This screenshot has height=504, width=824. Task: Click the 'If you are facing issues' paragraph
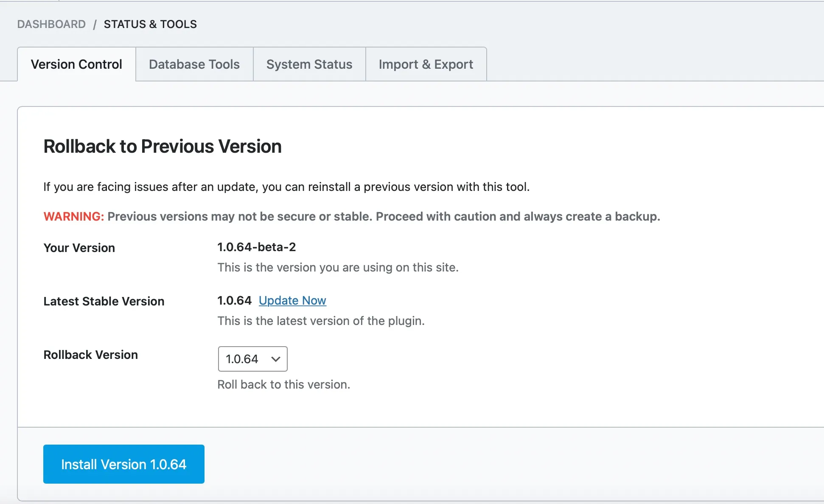coord(287,187)
